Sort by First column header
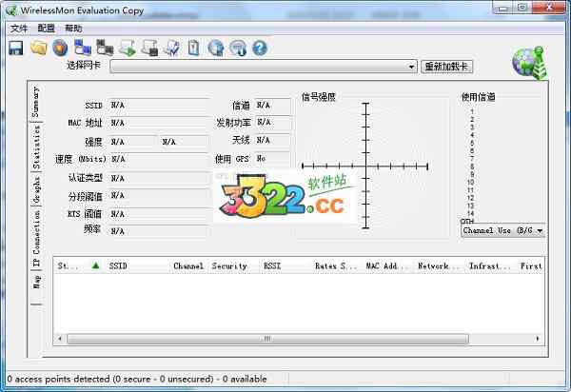 click(x=531, y=266)
